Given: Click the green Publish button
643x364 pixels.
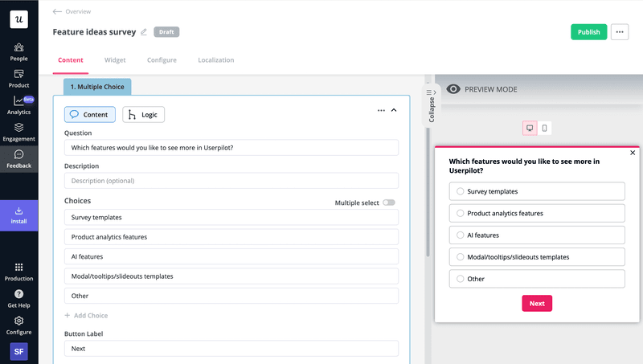Looking at the screenshot, I should (588, 32).
